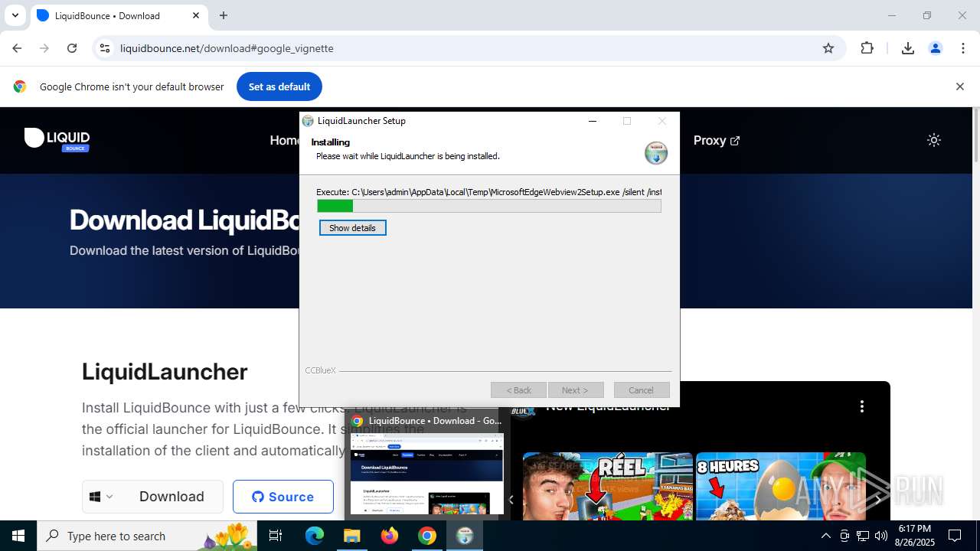The height and width of the screenshot is (551, 980).
Task: Click the LiquidLauncher heading text
Action: (x=165, y=372)
